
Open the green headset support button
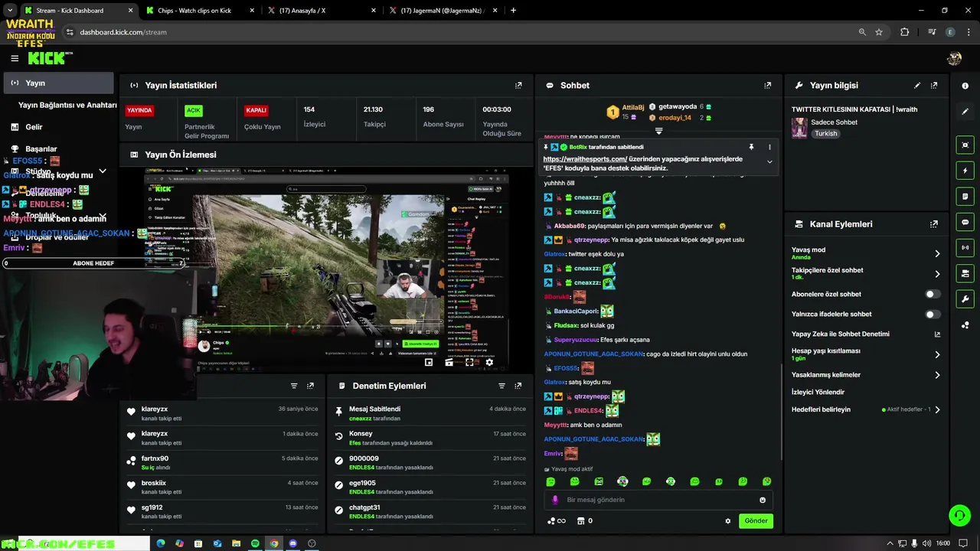click(959, 515)
